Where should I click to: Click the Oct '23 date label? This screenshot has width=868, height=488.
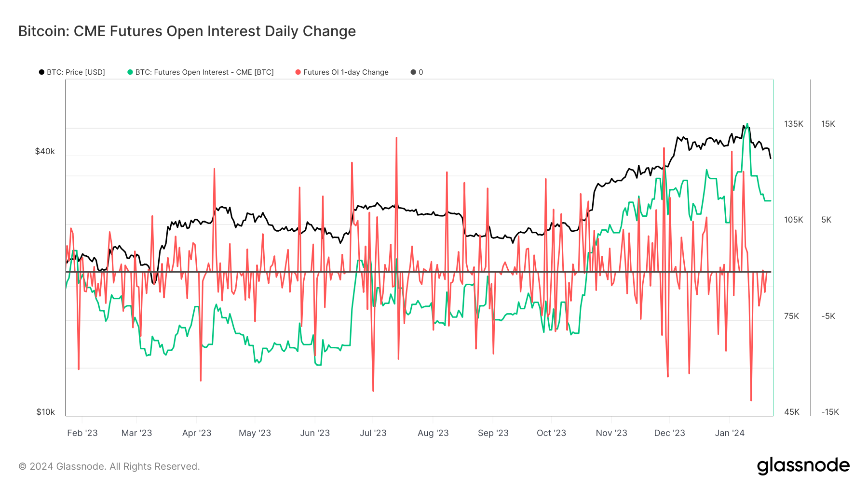point(551,433)
